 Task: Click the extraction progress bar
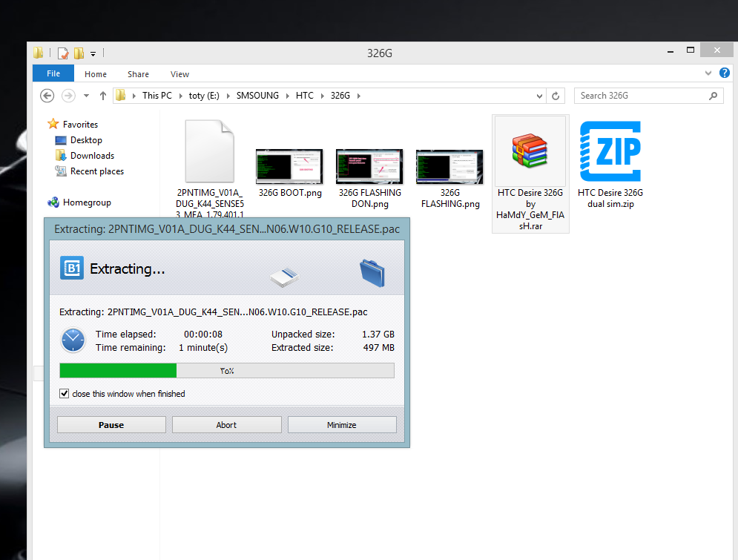click(227, 370)
